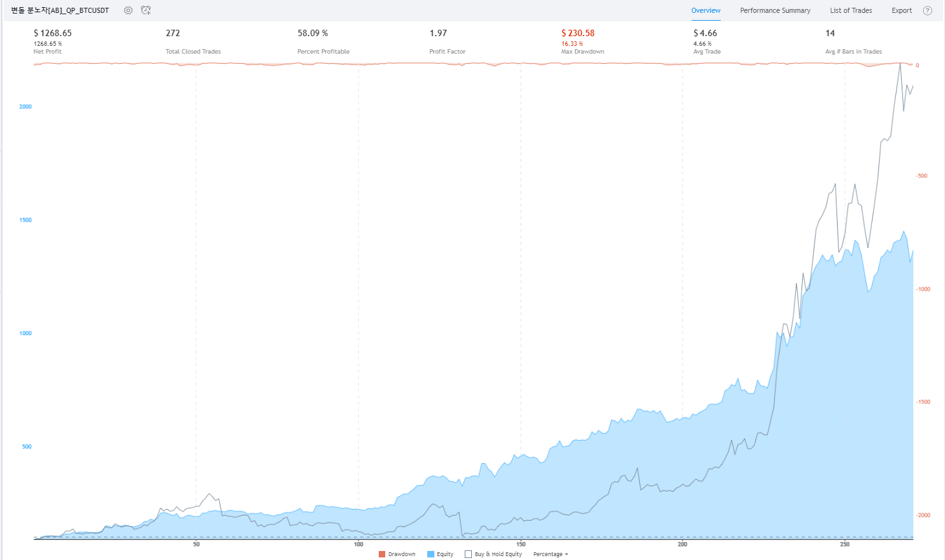Click the Total Closed Trades 272 metric
Image resolution: width=945 pixels, height=560 pixels.
tap(173, 33)
